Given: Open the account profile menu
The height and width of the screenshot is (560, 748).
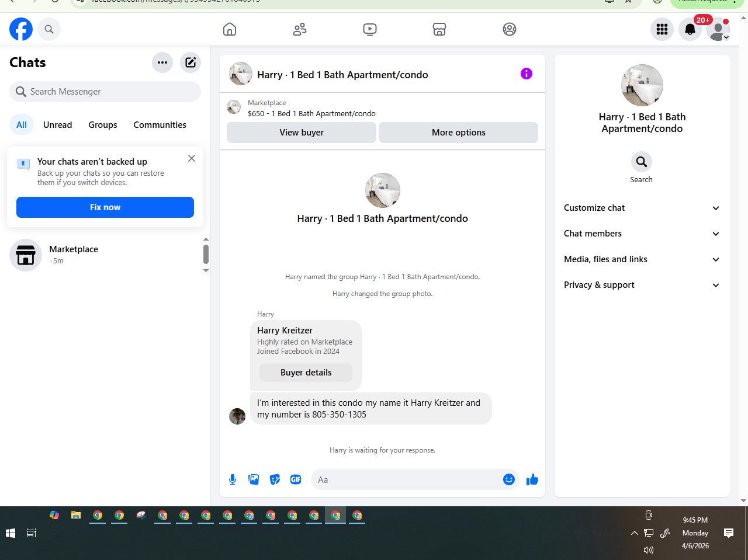Looking at the screenshot, I should [x=718, y=29].
